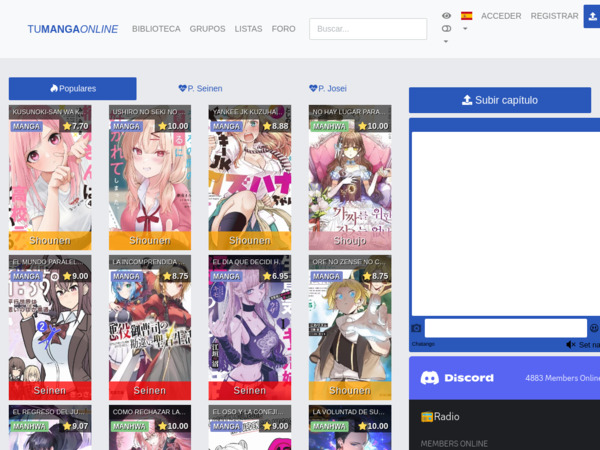Click the eye visibility icon in navbar

pos(446,16)
